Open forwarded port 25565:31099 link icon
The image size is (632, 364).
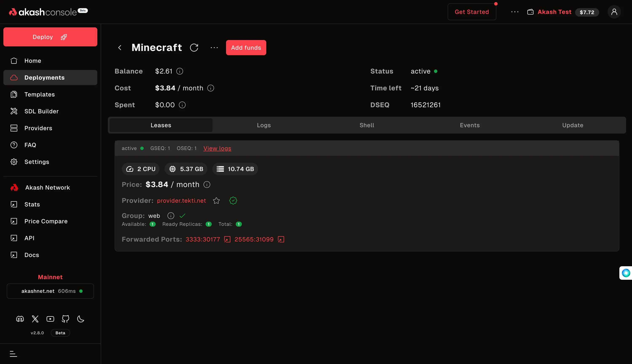tap(281, 239)
